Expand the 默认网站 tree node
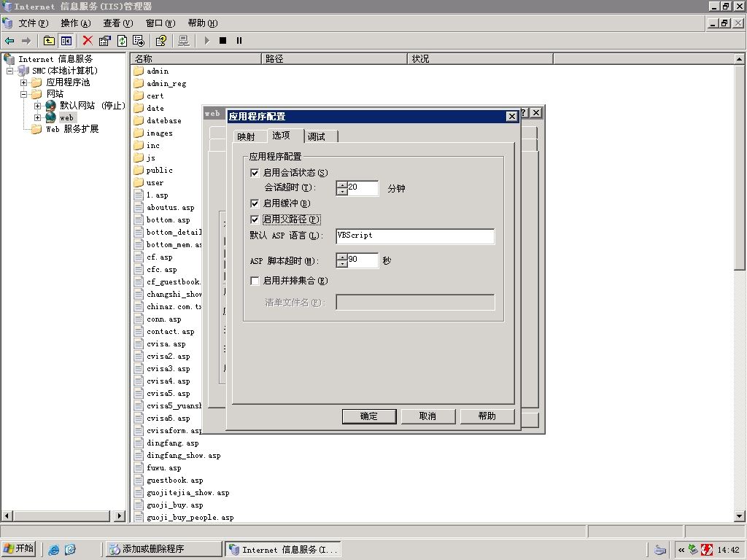The image size is (747, 560). point(37,106)
